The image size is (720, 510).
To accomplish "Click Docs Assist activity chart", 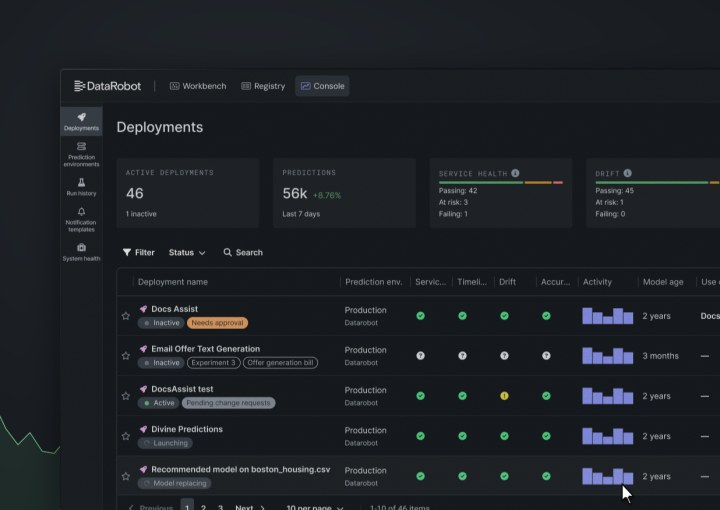I will click(x=608, y=316).
